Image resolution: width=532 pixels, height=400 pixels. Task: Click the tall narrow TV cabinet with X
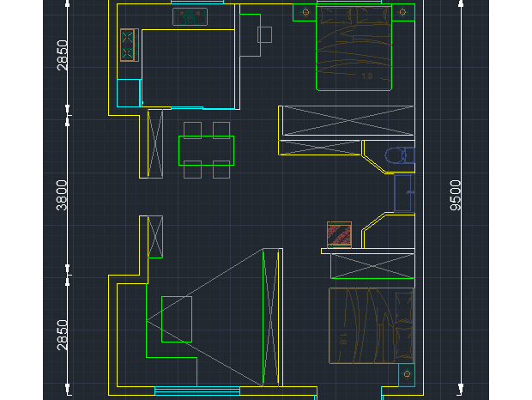pos(271,317)
